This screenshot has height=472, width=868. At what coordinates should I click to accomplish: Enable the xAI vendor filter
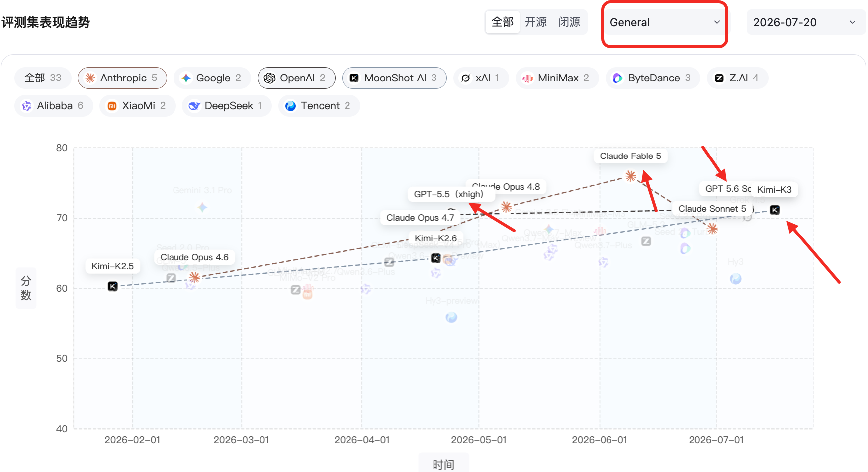click(481, 78)
